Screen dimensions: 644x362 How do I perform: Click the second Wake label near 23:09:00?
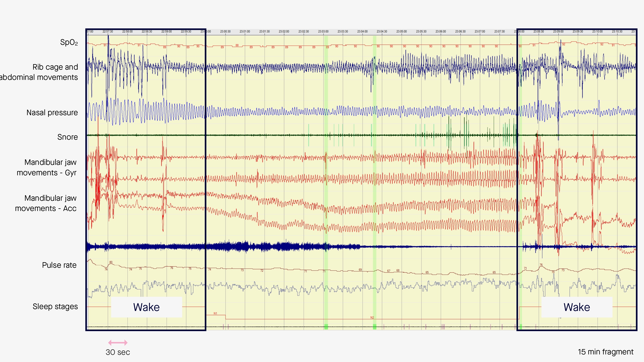click(x=576, y=307)
